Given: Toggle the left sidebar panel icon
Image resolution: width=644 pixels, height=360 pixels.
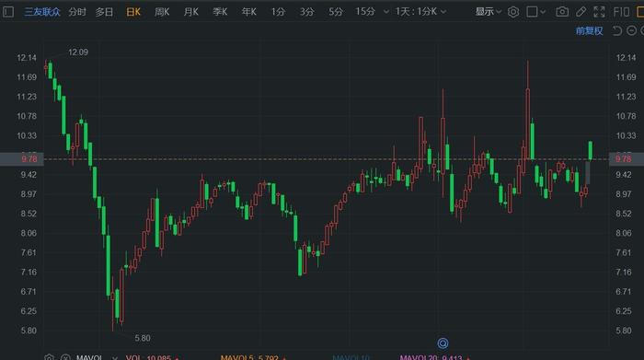Looking at the screenshot, I should click(8, 12).
